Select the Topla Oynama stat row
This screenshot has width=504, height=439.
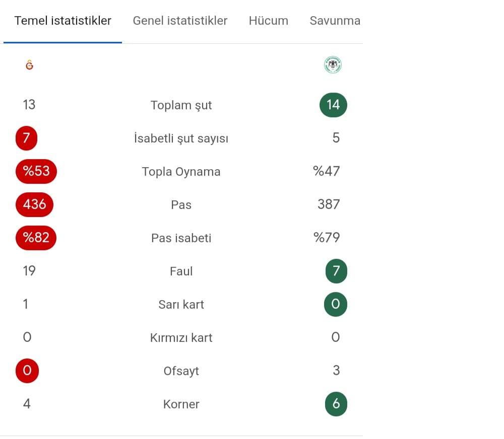point(181,172)
